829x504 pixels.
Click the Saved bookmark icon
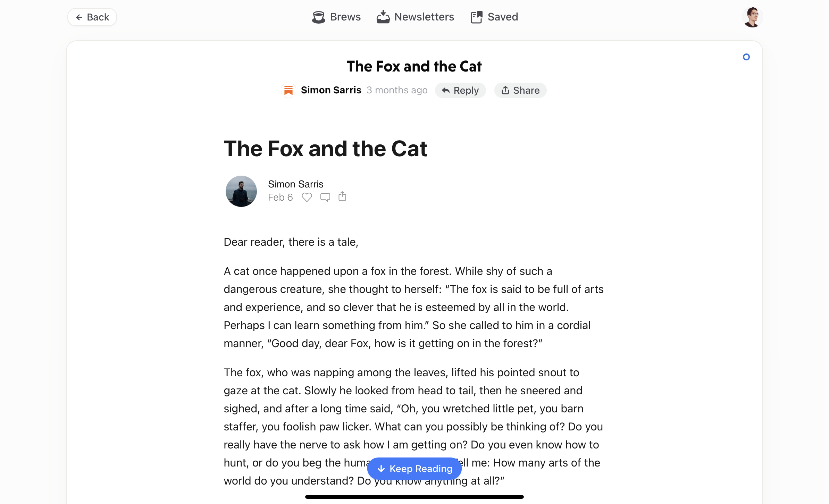click(476, 17)
